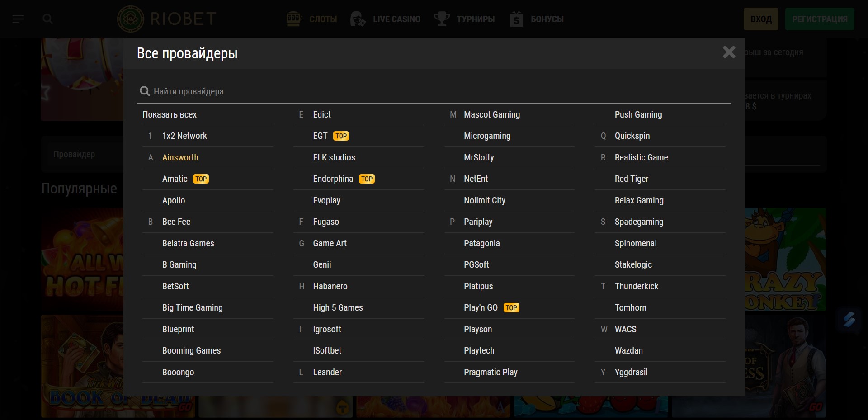Select Playtech provider
This screenshot has width=868, height=420.
tap(479, 350)
